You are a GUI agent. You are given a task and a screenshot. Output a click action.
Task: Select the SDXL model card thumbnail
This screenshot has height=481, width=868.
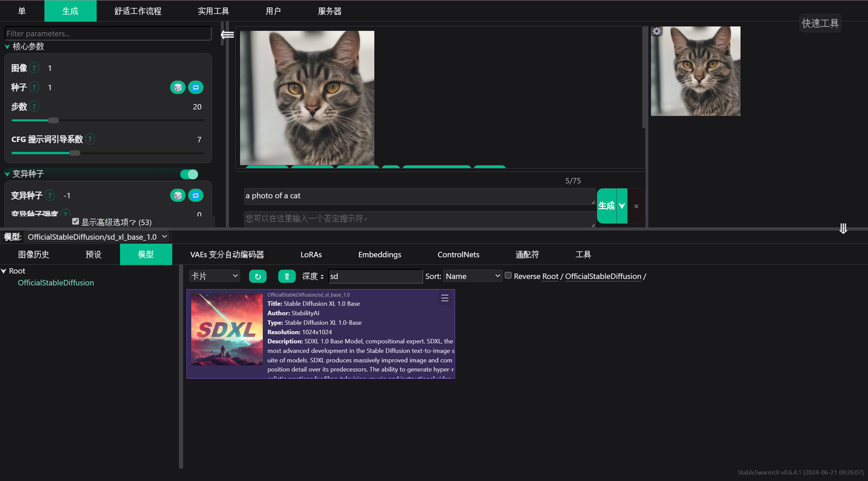click(227, 330)
